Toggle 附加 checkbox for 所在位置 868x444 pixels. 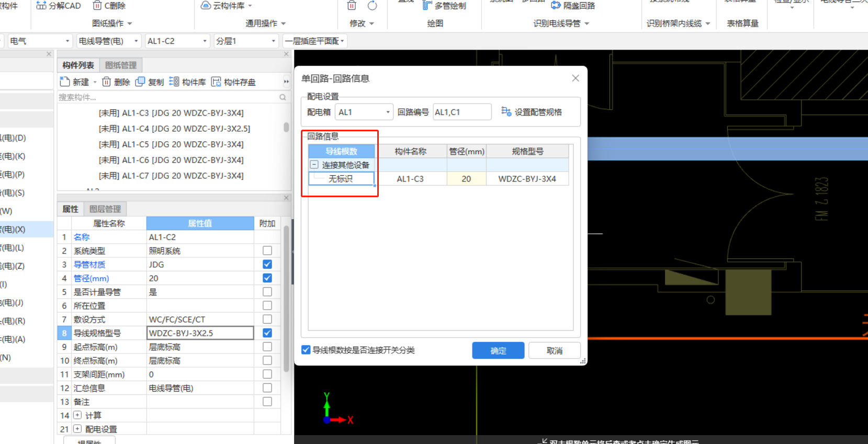[267, 305]
